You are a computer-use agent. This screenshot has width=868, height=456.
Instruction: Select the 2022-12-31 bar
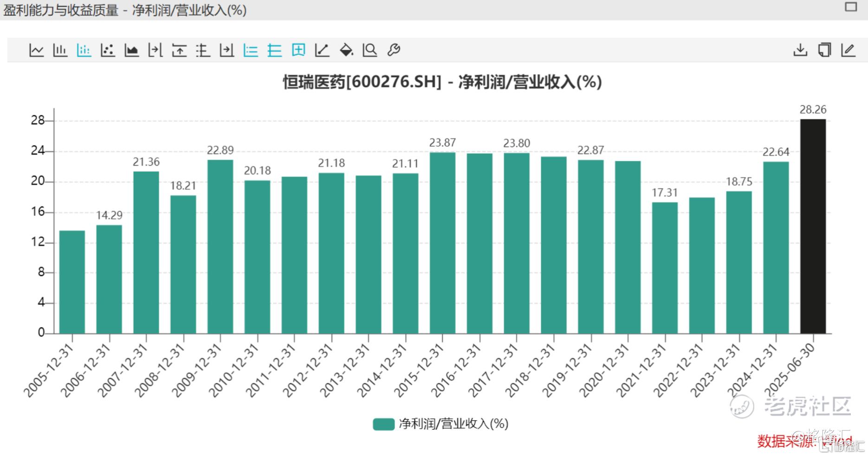coord(702,266)
